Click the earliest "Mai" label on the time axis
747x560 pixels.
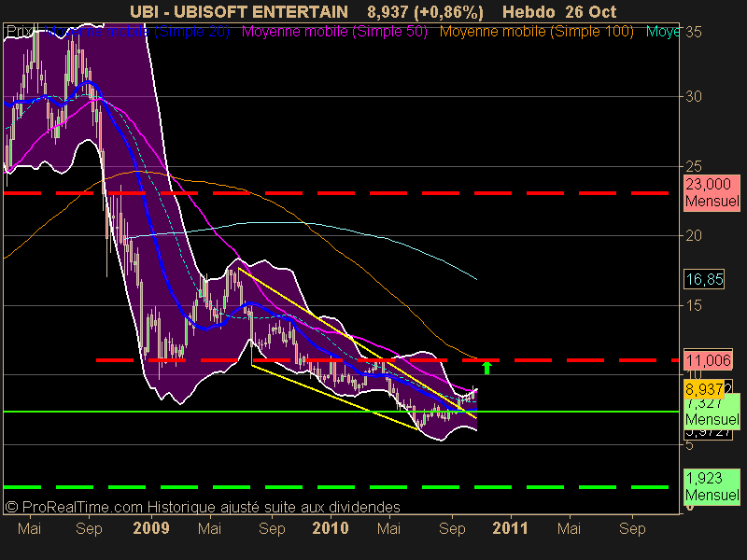coord(29,528)
